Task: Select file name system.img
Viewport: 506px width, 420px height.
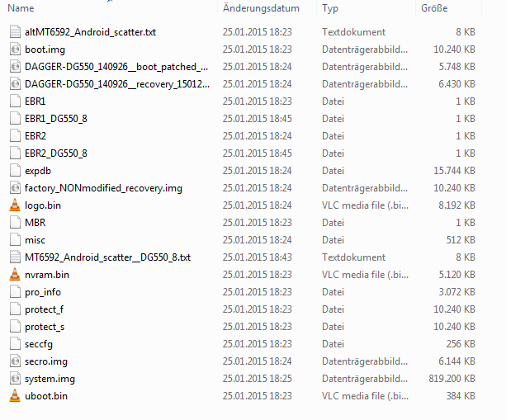Action: pyautogui.click(x=50, y=379)
